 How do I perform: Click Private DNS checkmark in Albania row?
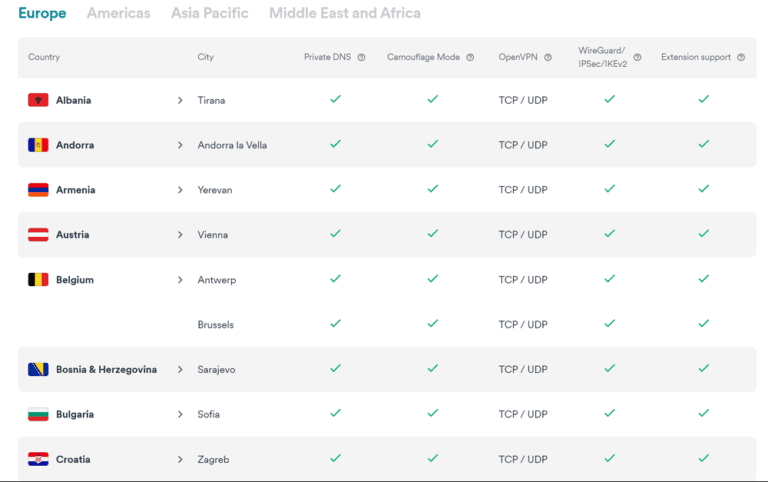pyautogui.click(x=335, y=100)
